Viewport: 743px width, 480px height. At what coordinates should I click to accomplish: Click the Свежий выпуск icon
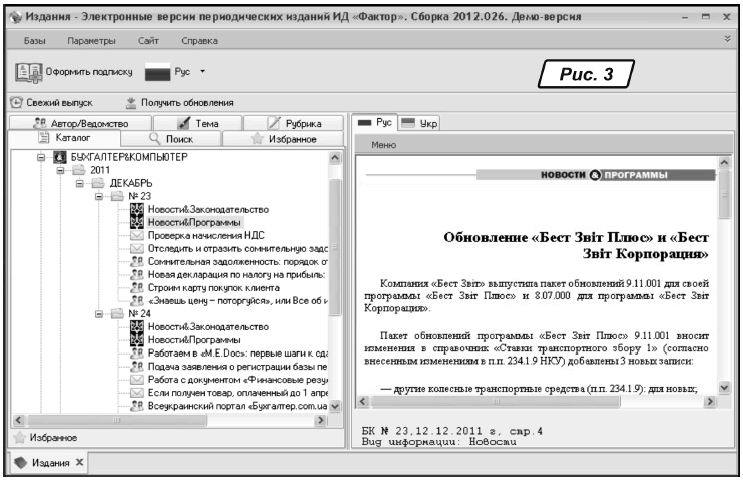point(17,103)
